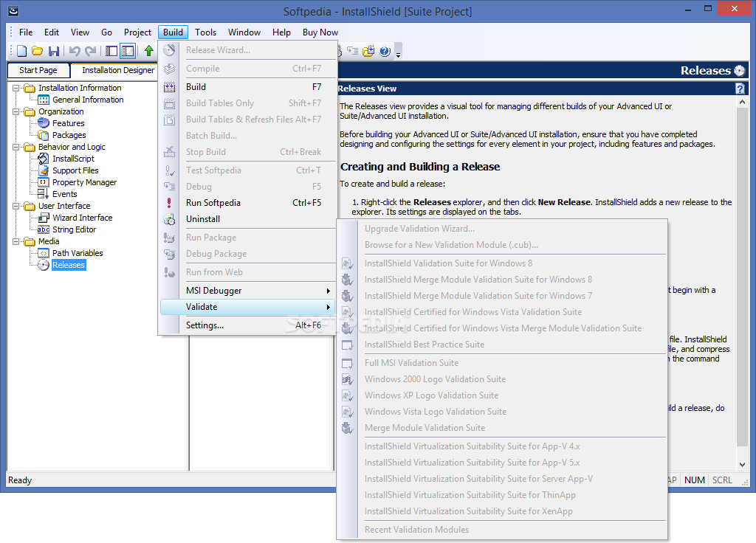Collapse the User Interface tree node

coord(16,207)
